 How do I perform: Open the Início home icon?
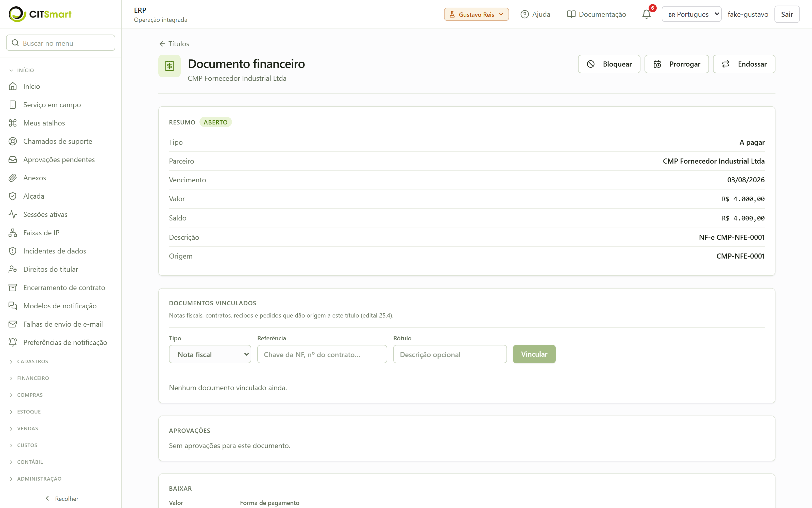pyautogui.click(x=13, y=86)
